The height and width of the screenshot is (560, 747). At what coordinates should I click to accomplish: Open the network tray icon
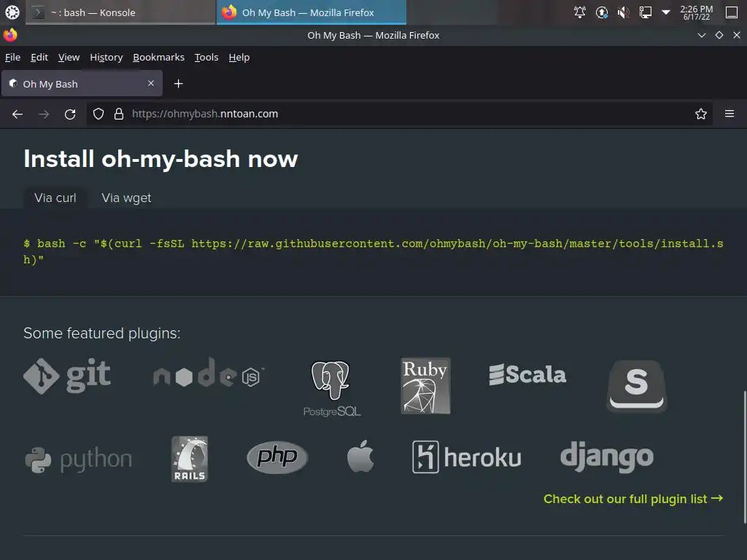tap(645, 12)
